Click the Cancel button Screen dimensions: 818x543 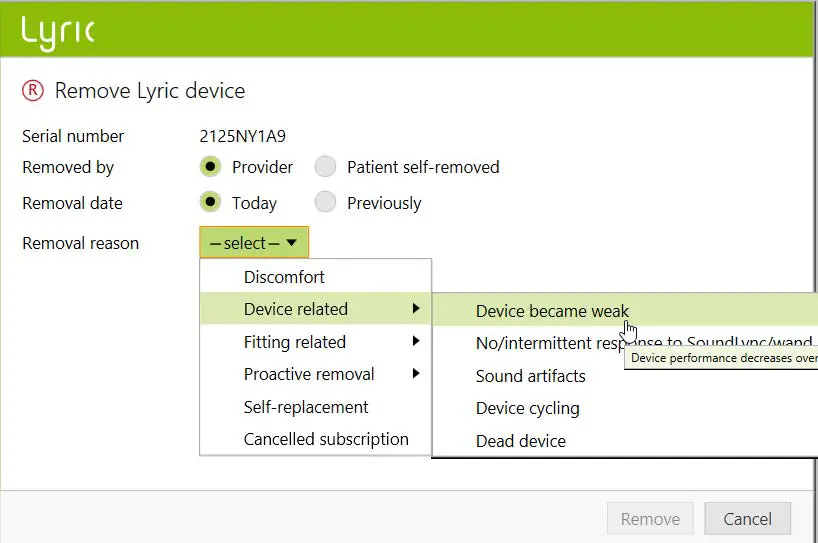tap(747, 519)
